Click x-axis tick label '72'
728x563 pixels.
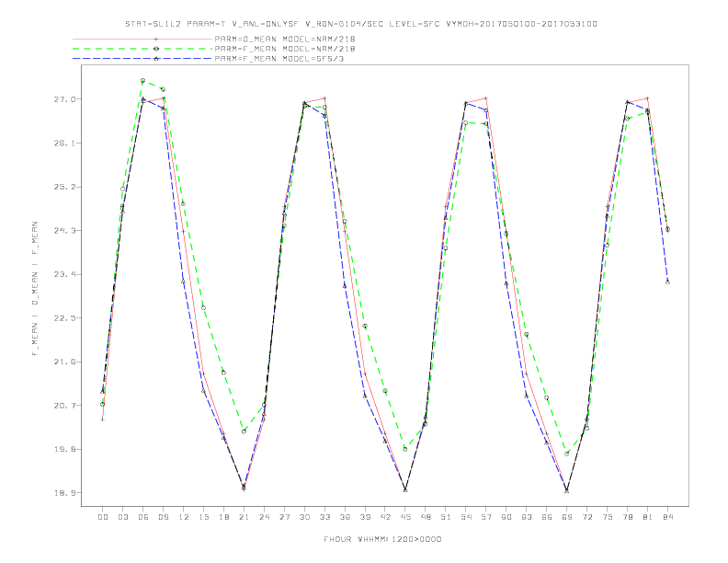tap(586, 517)
